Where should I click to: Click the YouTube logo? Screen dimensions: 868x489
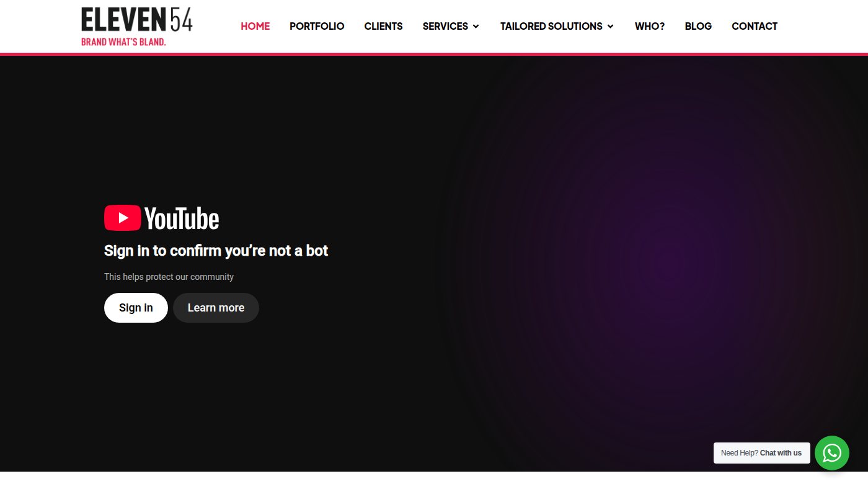point(162,218)
